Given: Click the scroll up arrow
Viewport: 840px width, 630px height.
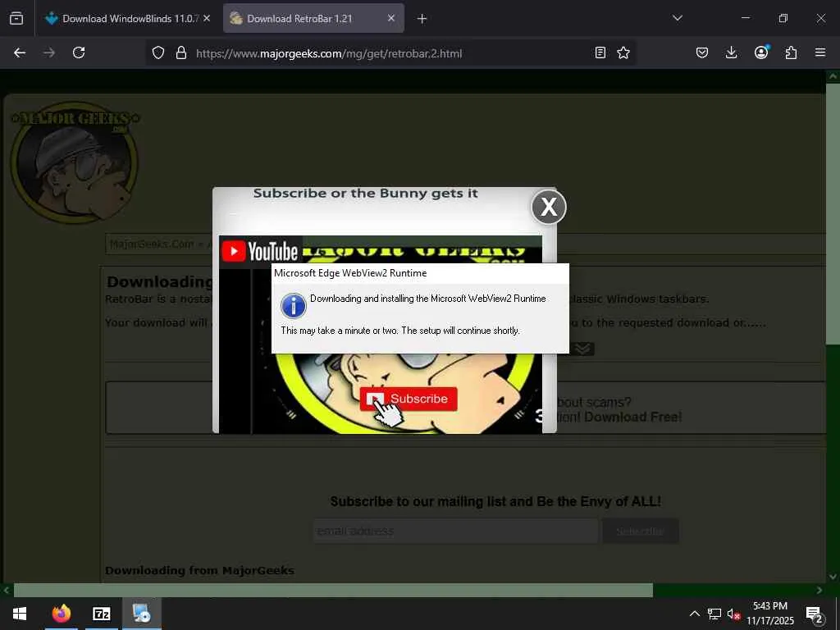Looking at the screenshot, I should [833, 76].
